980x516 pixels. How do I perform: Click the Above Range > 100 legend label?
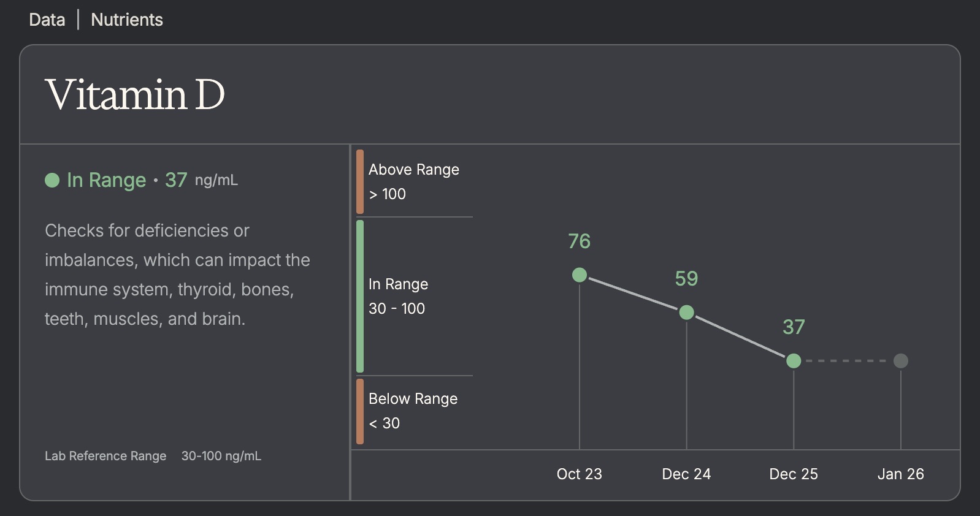click(414, 181)
